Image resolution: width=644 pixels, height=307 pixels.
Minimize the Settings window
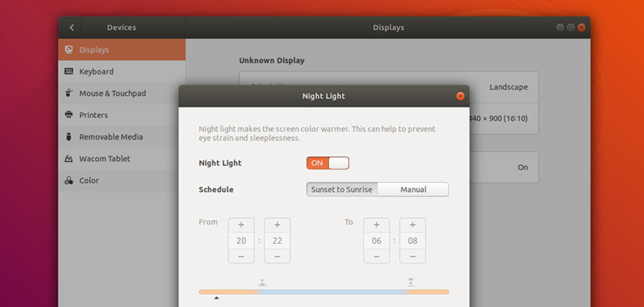[x=560, y=28]
